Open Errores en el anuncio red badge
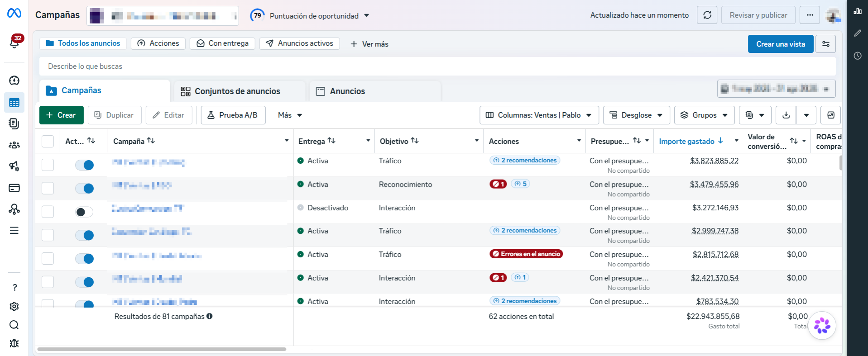This screenshot has height=356, width=868. coord(526,254)
